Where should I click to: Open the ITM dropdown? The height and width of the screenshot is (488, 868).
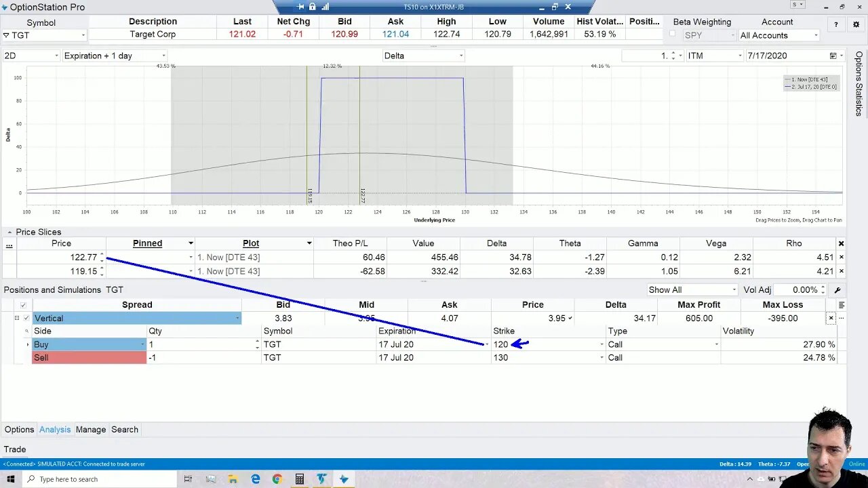coord(740,56)
